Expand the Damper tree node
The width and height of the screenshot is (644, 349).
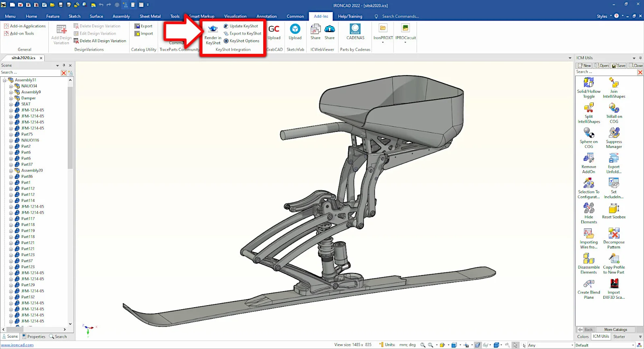click(x=11, y=98)
